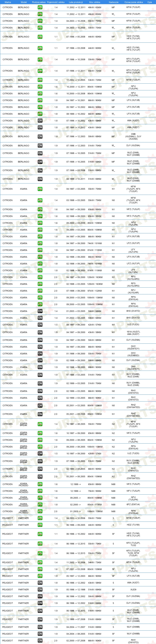The height and width of the screenshot is (644, 156).
Task: Select production dates '12.1998 -> 07.2008'
Action: 76,619
